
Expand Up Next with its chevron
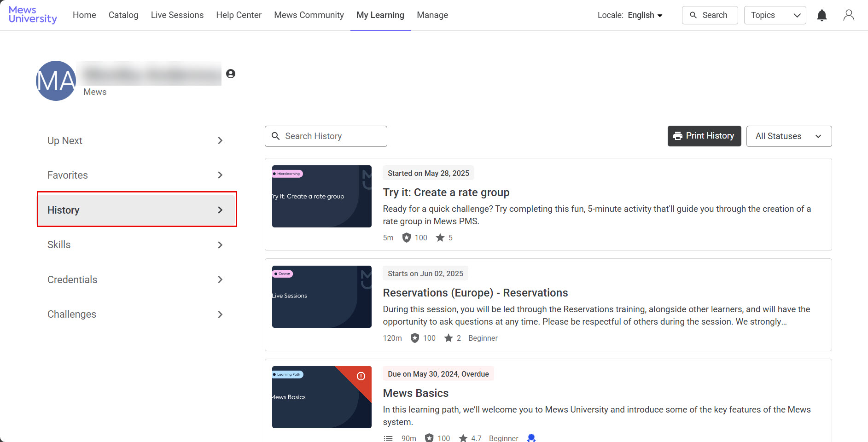tap(220, 140)
